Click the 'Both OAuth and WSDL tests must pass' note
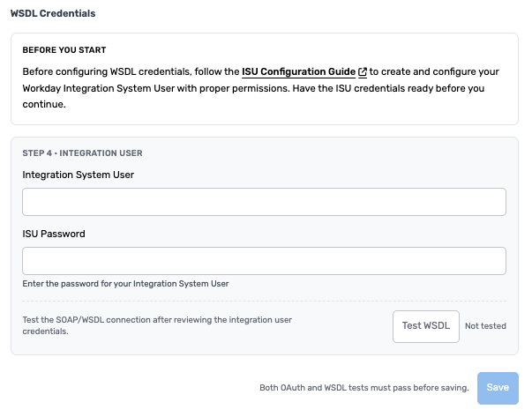 pos(363,387)
